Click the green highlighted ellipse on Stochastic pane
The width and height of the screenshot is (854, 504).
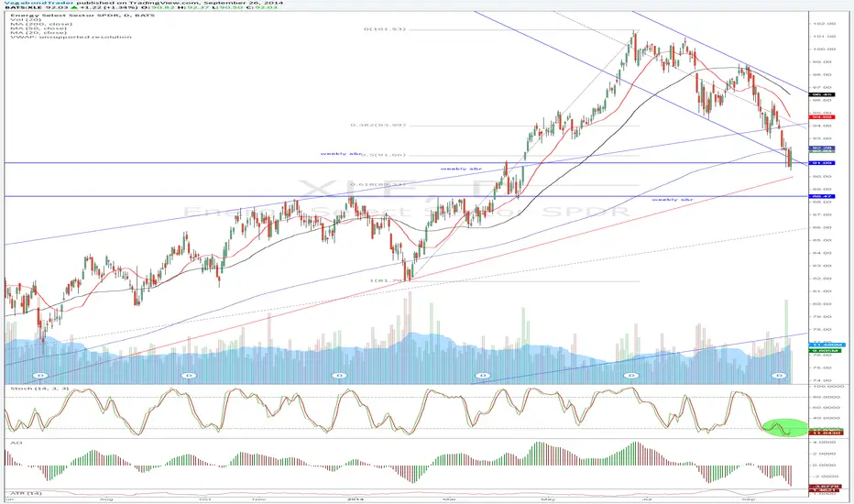tap(784, 428)
